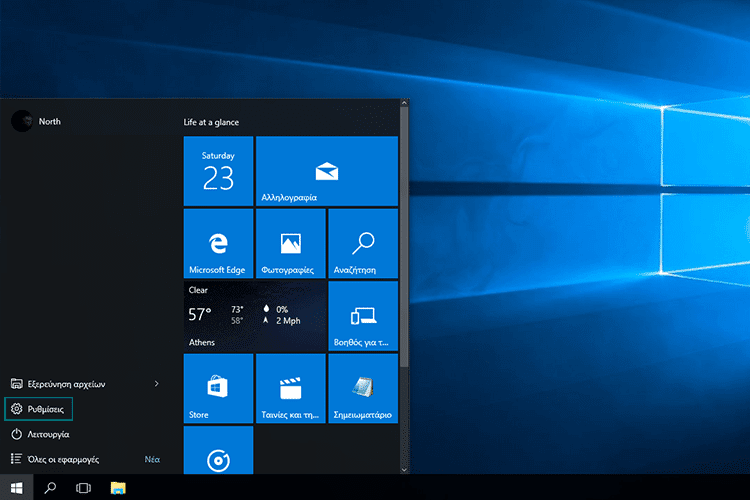This screenshot has height=500, width=750.
Task: Click the North account name
Action: (50, 122)
